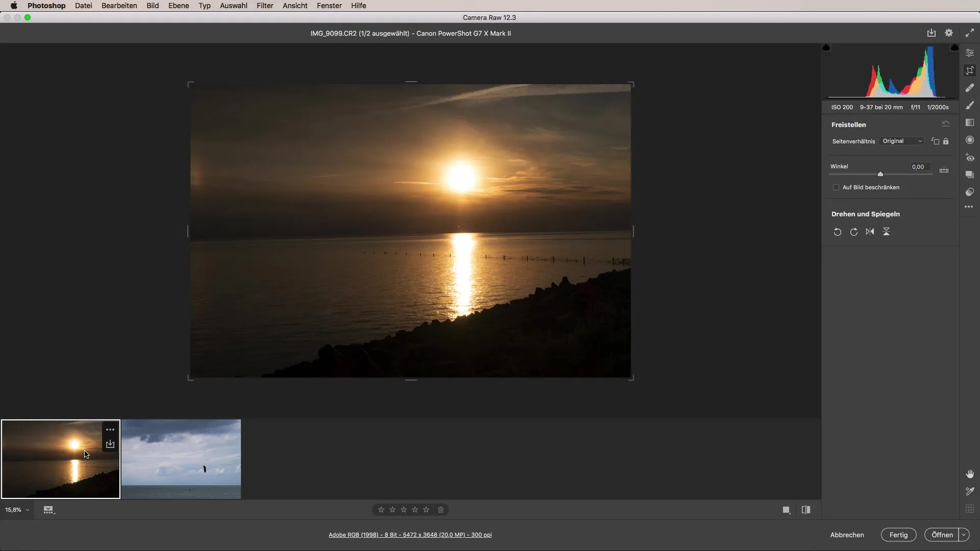
Task: Expand Öffnen button dropdown arrow
Action: [x=964, y=535]
